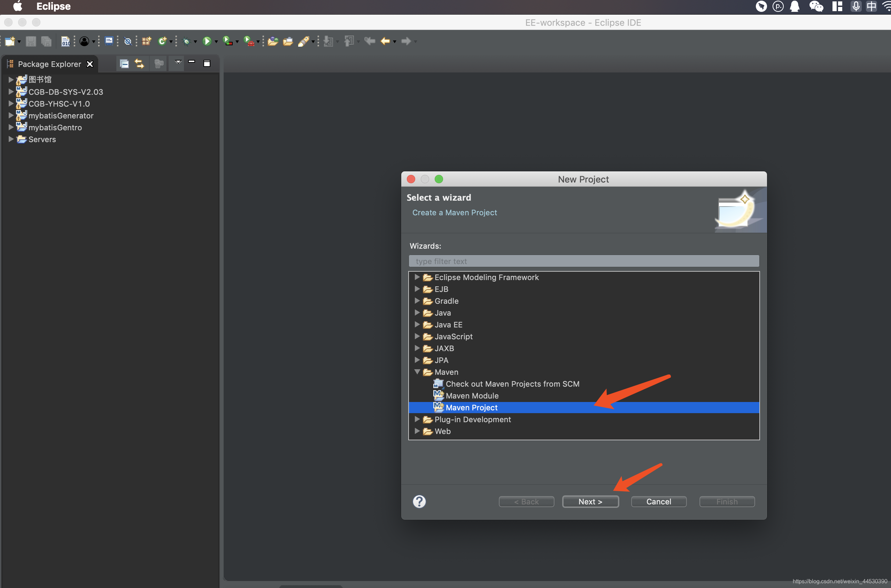Image resolution: width=891 pixels, height=588 pixels.
Task: Select the JavaScript wizard folder
Action: [453, 336]
